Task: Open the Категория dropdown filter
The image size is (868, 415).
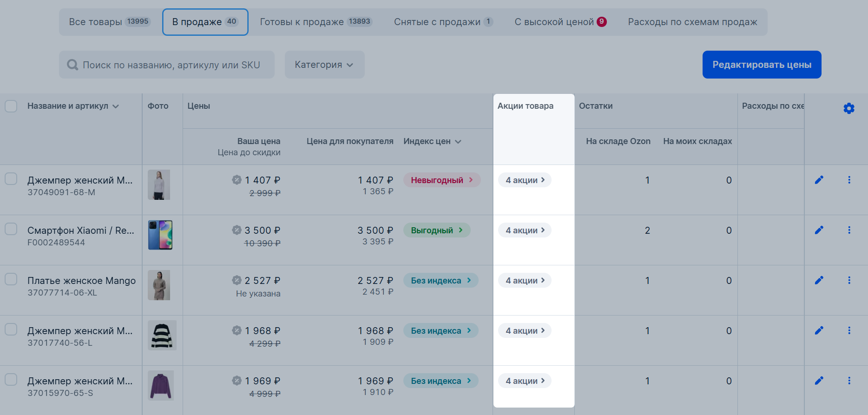Action: pyautogui.click(x=324, y=65)
